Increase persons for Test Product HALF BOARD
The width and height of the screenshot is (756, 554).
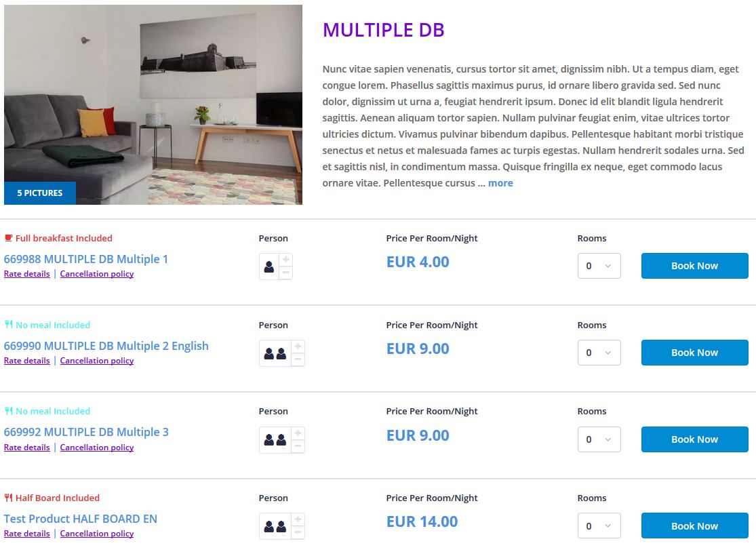298,519
